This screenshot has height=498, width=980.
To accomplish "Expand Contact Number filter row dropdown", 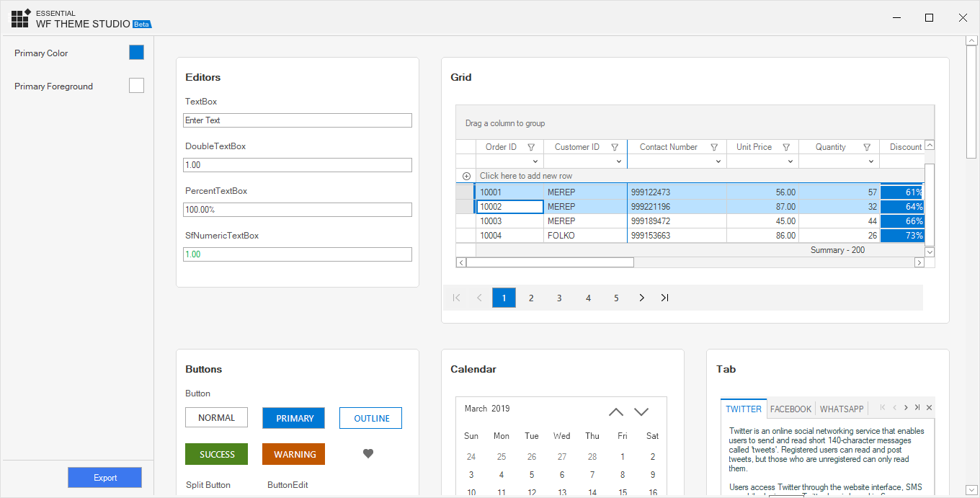I will pos(718,161).
